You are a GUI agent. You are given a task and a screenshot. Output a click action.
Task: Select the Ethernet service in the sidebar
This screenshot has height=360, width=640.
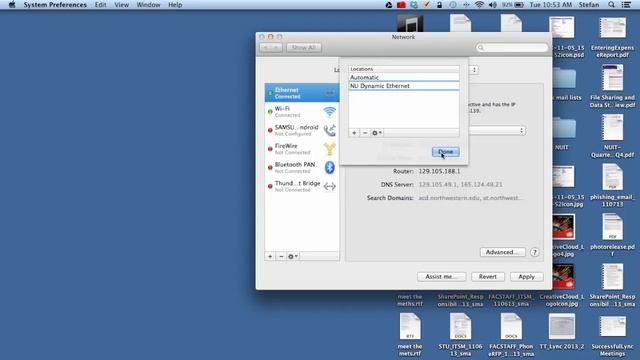click(x=302, y=93)
